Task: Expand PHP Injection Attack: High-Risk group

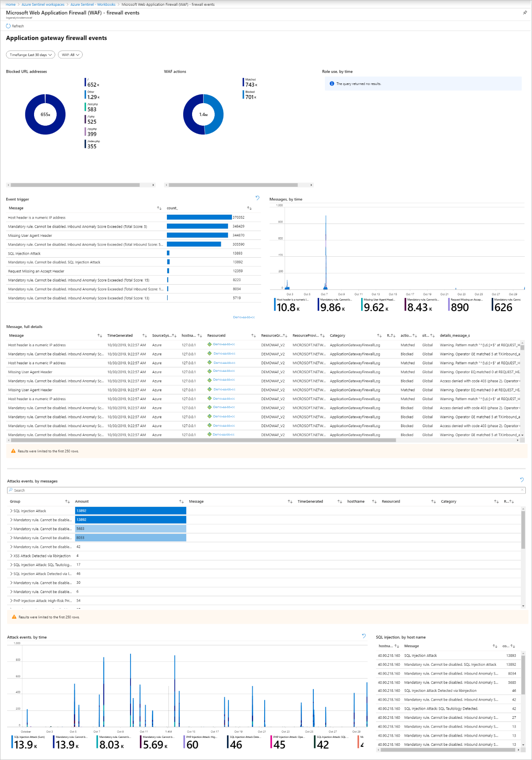Action: [12, 601]
